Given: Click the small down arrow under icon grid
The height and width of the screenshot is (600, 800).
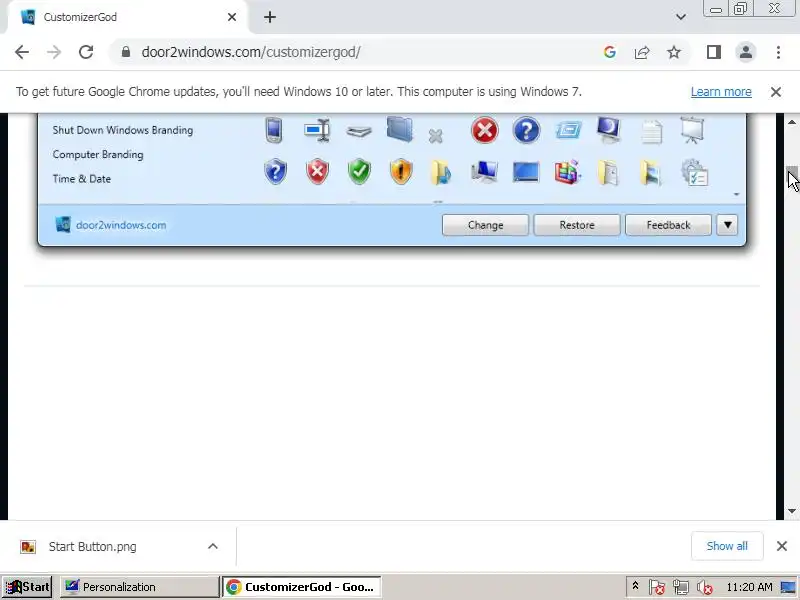Looking at the screenshot, I should 736,194.
